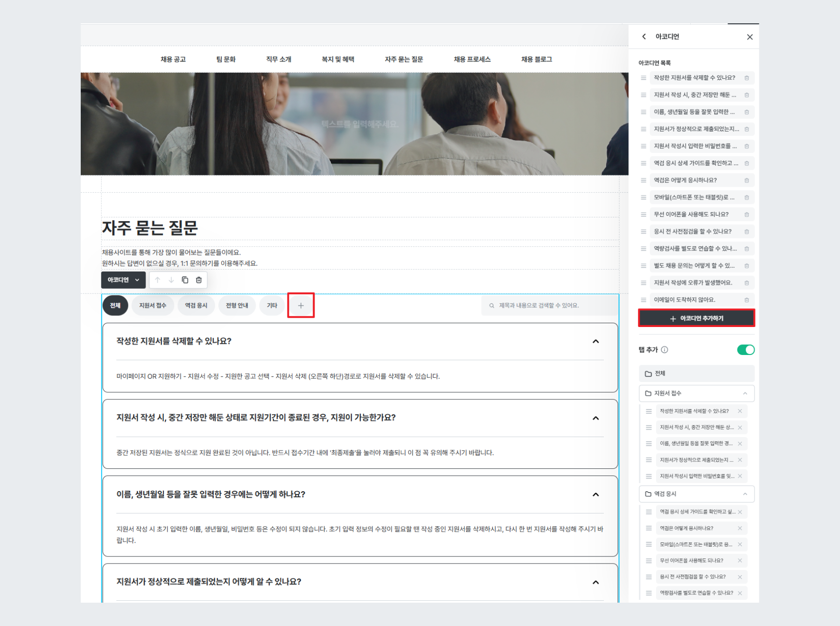Grab drag handle of '역검은 어떻게 응시하나요?' row

pos(644,181)
